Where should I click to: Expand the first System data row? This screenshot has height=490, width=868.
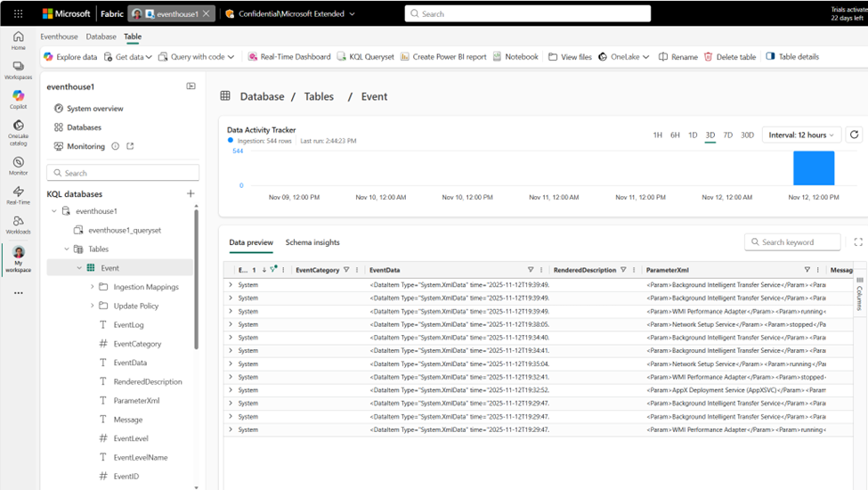click(231, 284)
